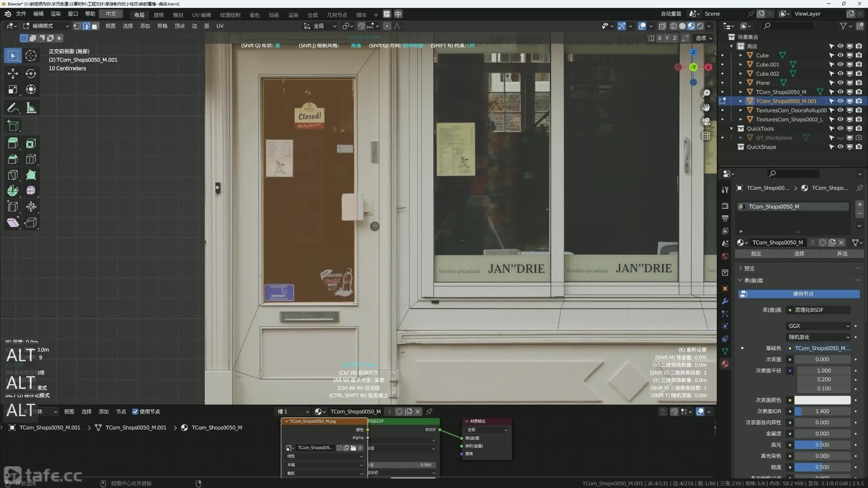868x488 pixels.
Task: Click the 高光 slider
Action: pyautogui.click(x=822, y=445)
